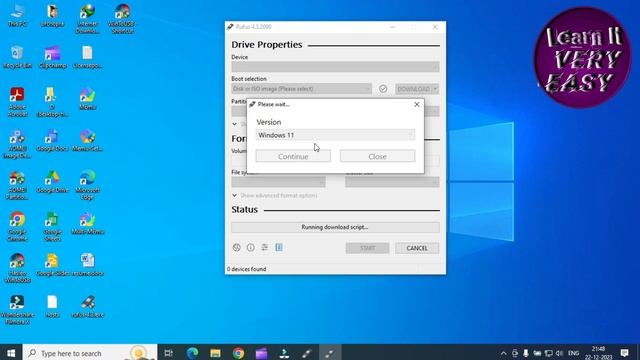Close the Please wait dialog with X
Screen dimensions: 640x360
click(x=417, y=104)
